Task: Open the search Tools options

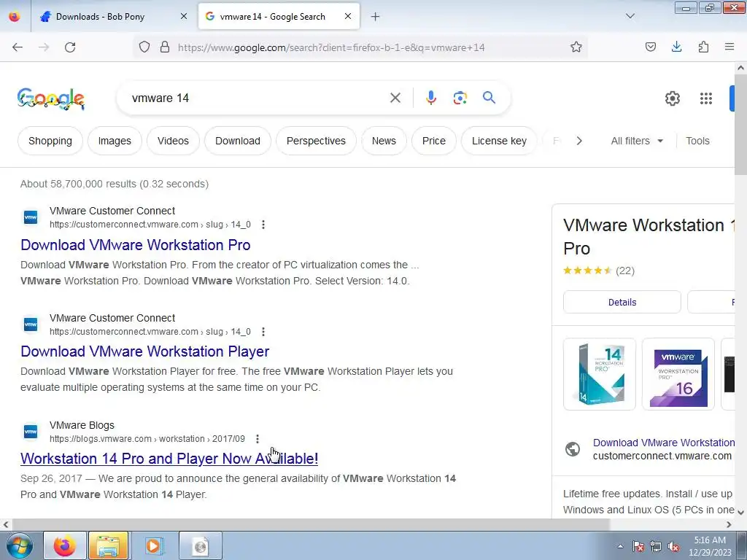Action: [x=697, y=141]
